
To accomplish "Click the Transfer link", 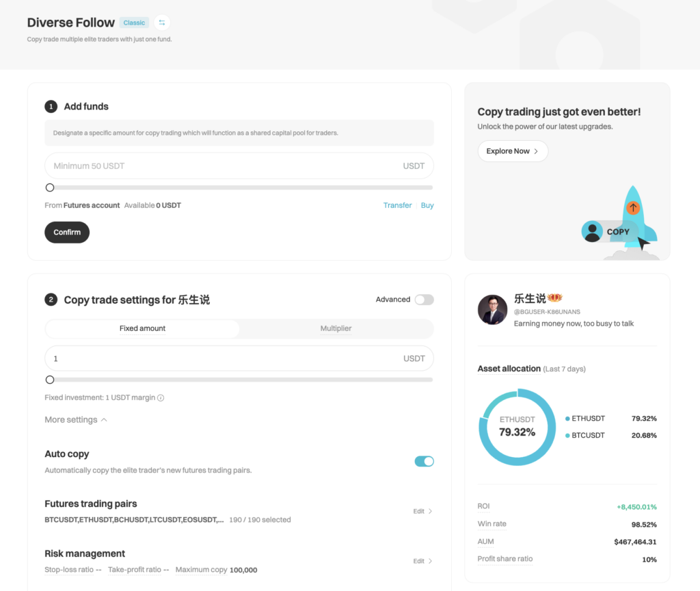I will (397, 205).
